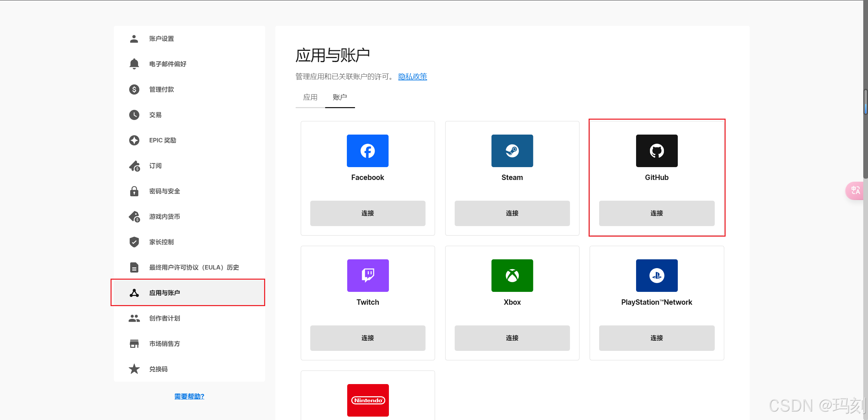Screen dimensions: 868x420
Task: Click the Xbox logo icon
Action: [x=512, y=275]
